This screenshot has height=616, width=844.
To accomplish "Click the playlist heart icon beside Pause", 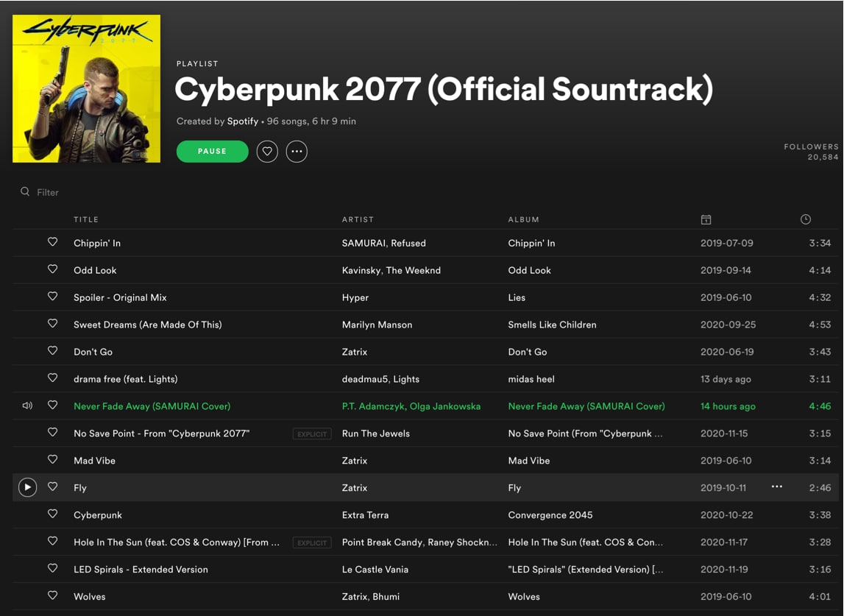I will 267,152.
